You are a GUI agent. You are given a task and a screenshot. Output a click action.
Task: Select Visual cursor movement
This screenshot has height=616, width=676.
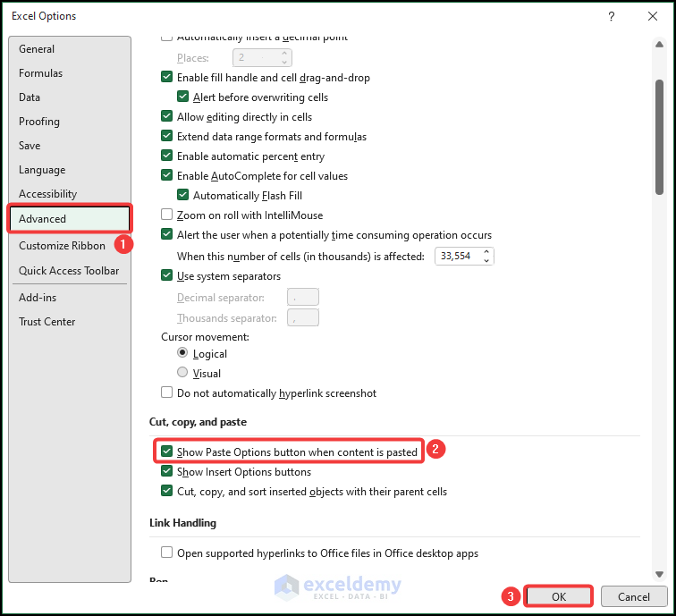(x=182, y=373)
